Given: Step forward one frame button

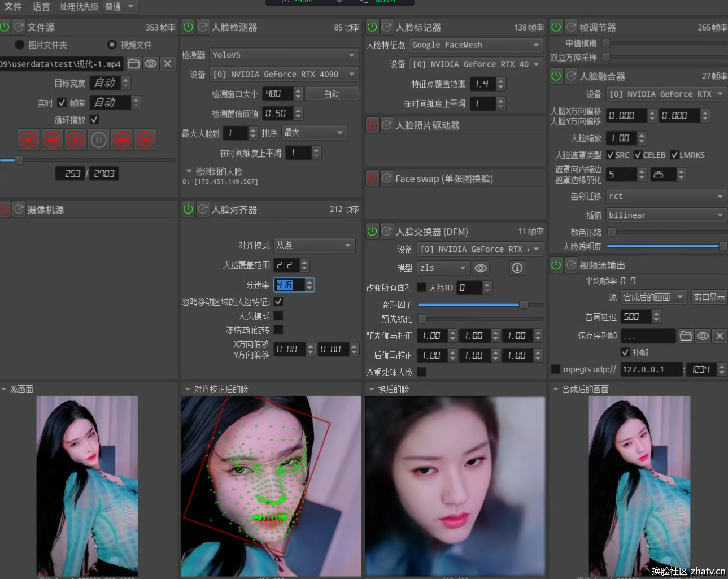Looking at the screenshot, I should 121,140.
